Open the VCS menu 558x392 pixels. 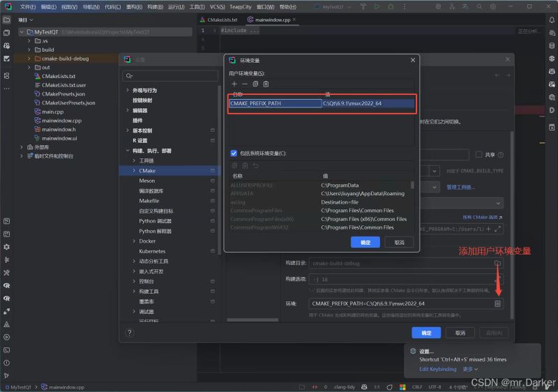coord(217,7)
